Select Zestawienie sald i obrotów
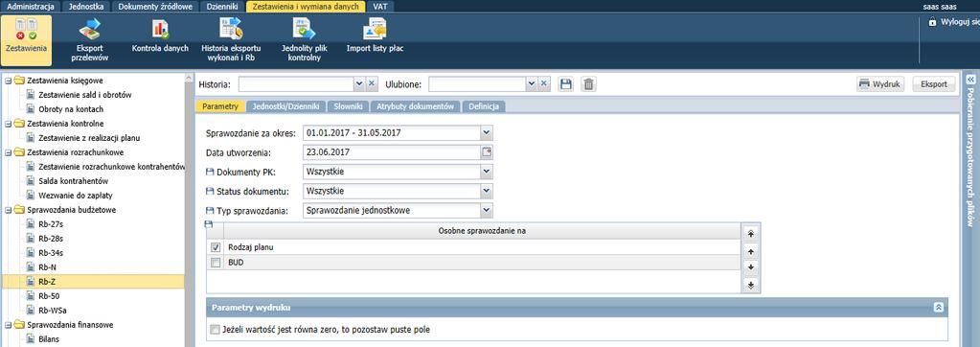This screenshot has width=980, height=347. pyautogui.click(x=85, y=95)
